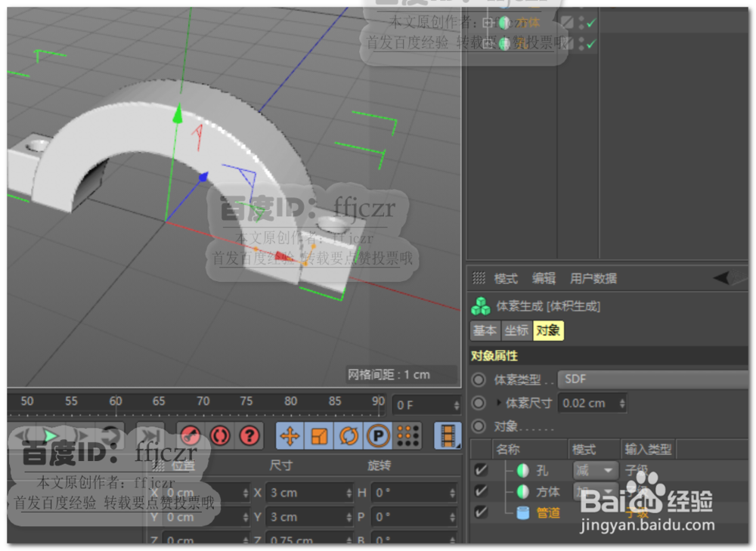Click the 对象 animation radio dot
756x551 pixels.
[x=479, y=426]
